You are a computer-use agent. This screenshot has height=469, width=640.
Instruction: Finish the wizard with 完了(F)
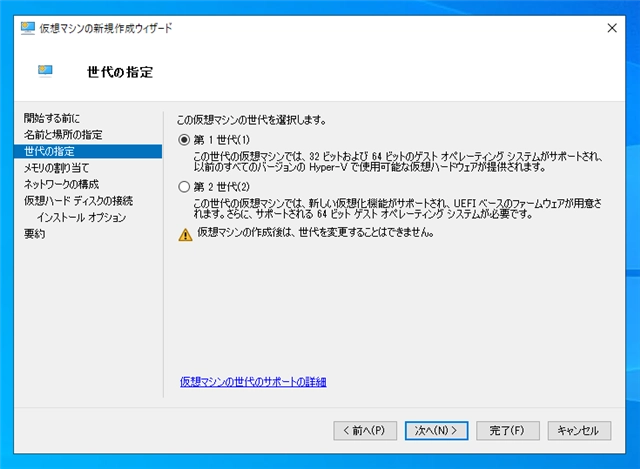(x=508, y=431)
